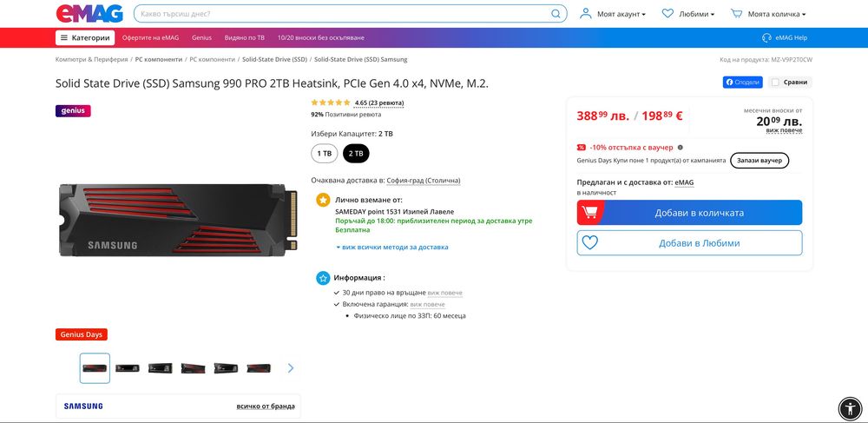Viewport: 868px width, 423px height.
Task: Click the star rating reviews link
Action: tap(379, 103)
